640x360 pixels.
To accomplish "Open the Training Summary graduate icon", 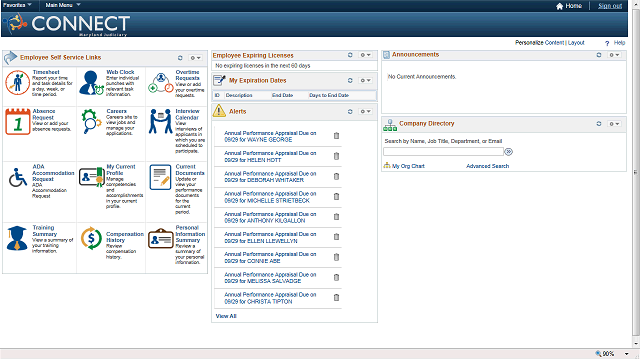I will [x=17, y=238].
